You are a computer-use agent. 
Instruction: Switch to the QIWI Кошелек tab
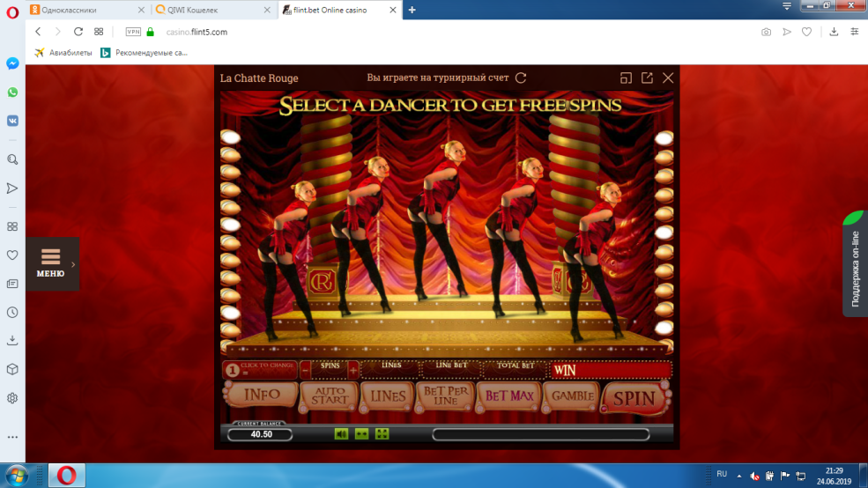tap(211, 10)
